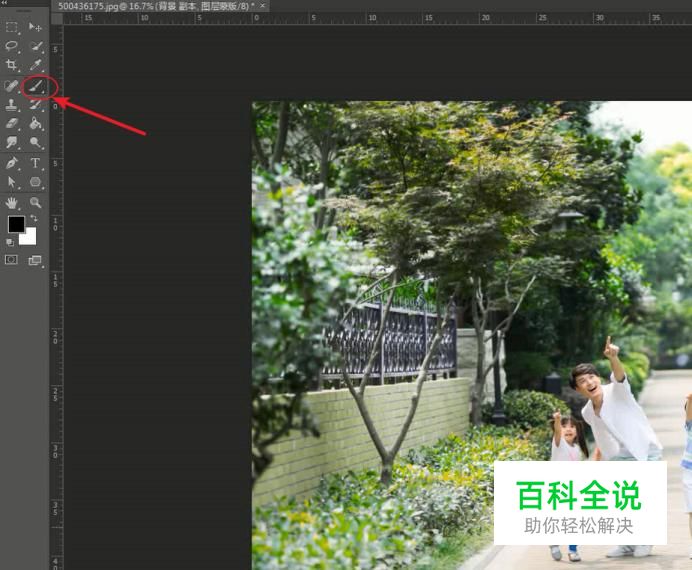Select the Brush tool

point(35,86)
